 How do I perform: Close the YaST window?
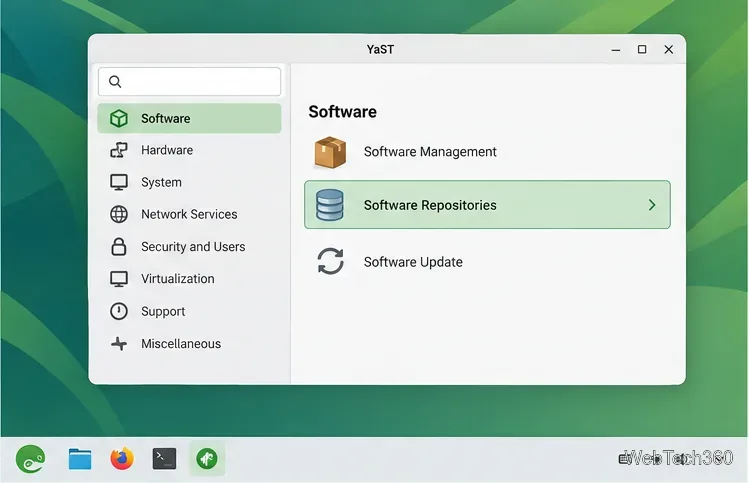point(669,49)
